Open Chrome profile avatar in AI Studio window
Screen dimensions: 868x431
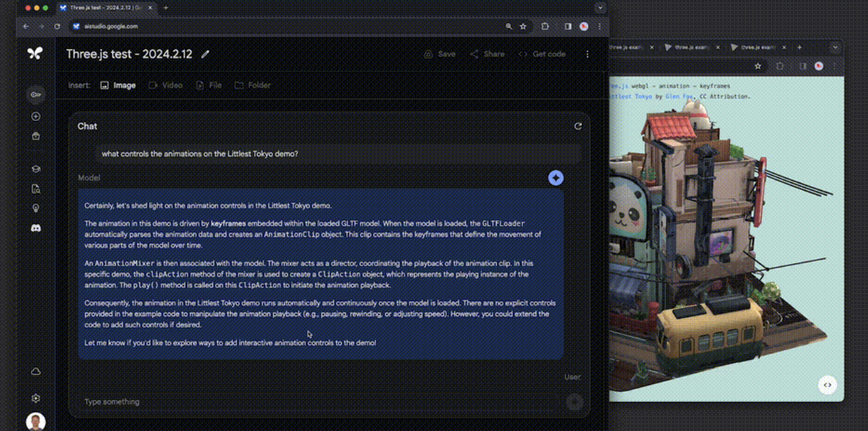point(584,26)
